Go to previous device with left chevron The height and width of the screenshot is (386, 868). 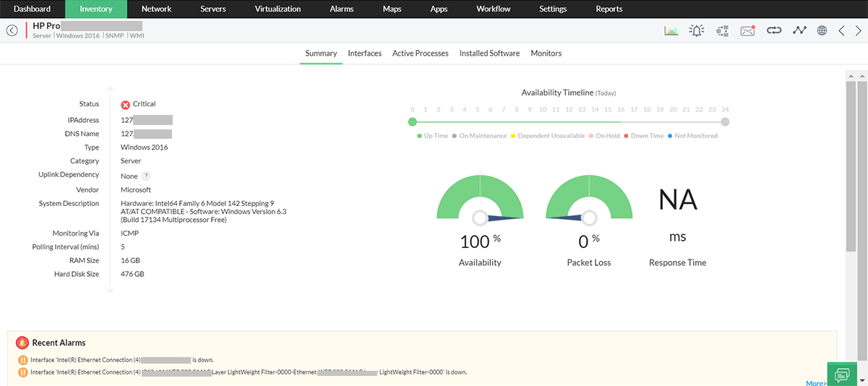coord(841,30)
